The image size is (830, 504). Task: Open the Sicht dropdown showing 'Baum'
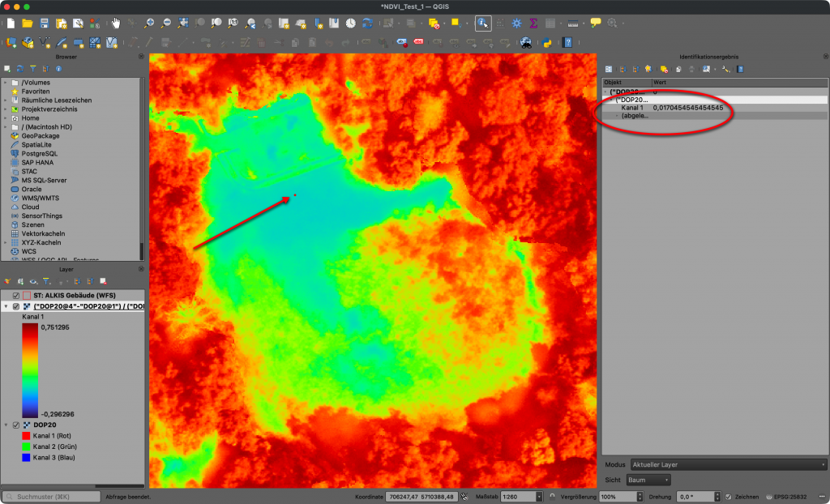point(648,480)
